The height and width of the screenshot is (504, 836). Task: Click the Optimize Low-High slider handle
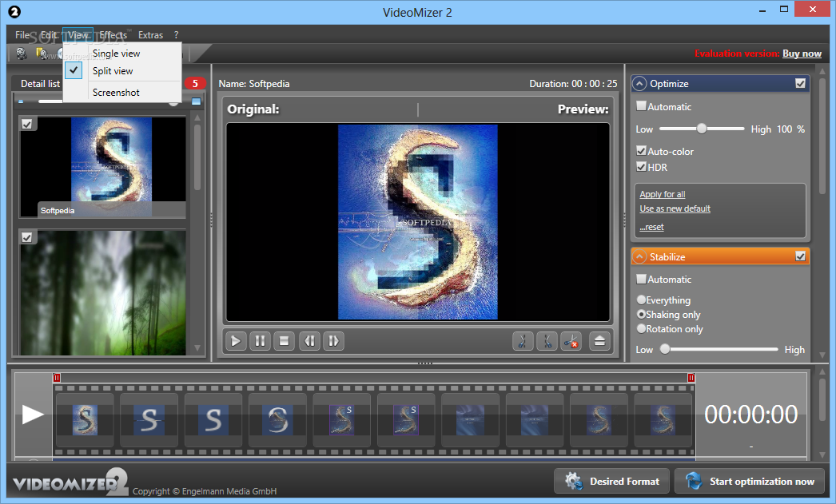[x=702, y=129]
